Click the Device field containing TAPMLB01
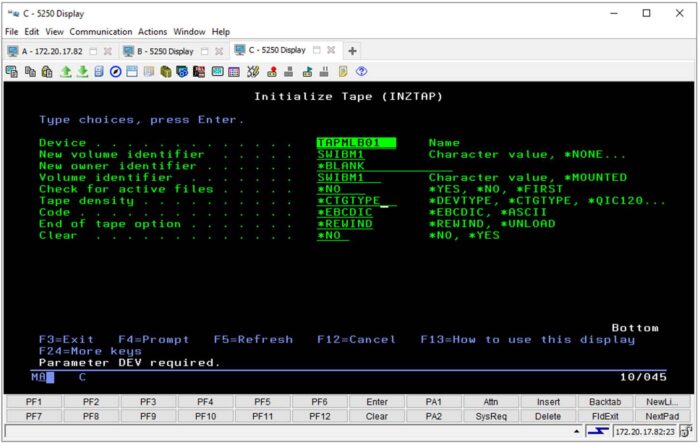This screenshot has width=700, height=447. 355,143
